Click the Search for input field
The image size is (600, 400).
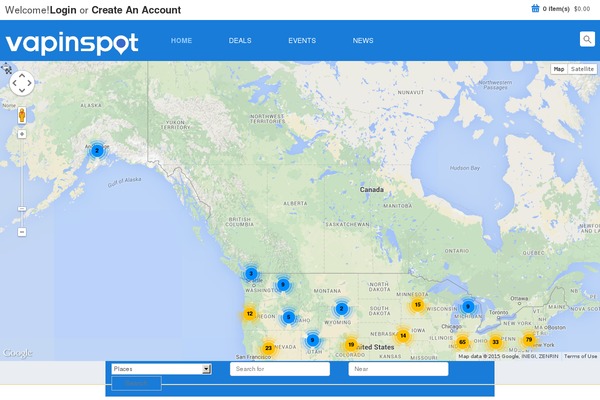pyautogui.click(x=280, y=369)
